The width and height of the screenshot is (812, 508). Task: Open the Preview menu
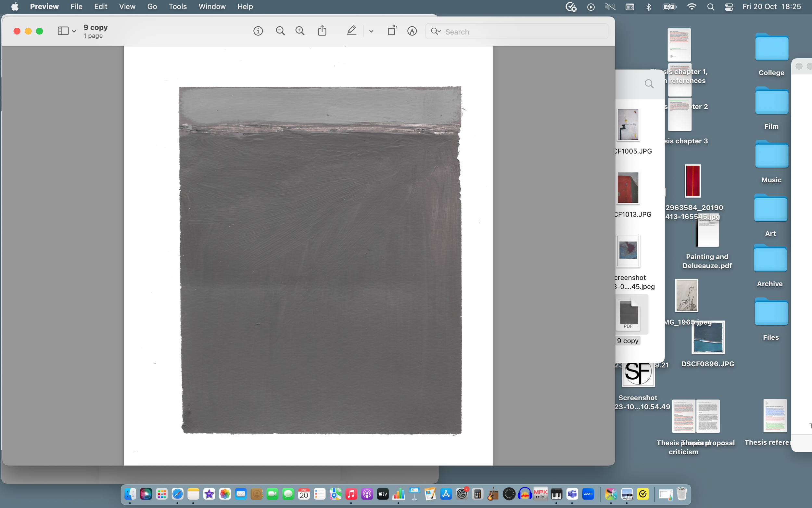point(44,7)
